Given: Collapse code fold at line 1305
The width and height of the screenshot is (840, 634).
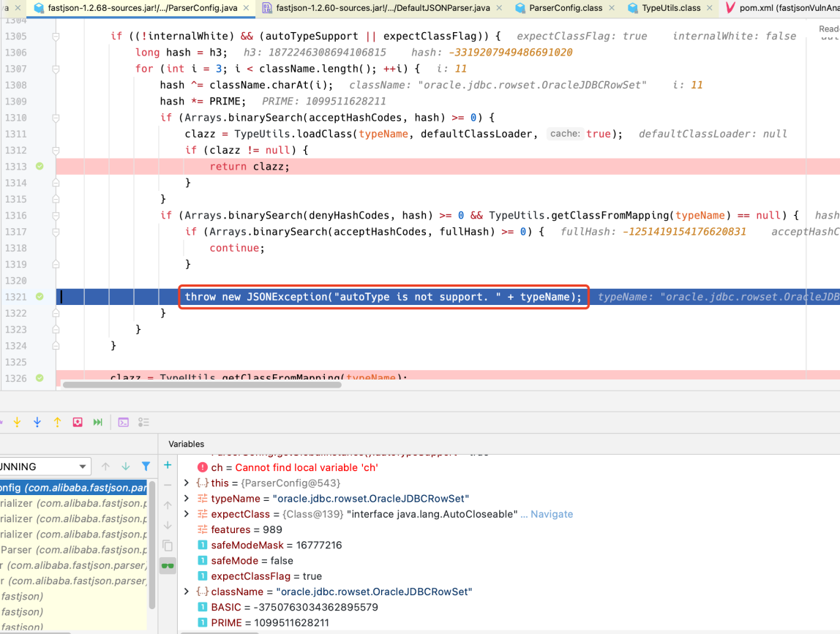Looking at the screenshot, I should (56, 37).
